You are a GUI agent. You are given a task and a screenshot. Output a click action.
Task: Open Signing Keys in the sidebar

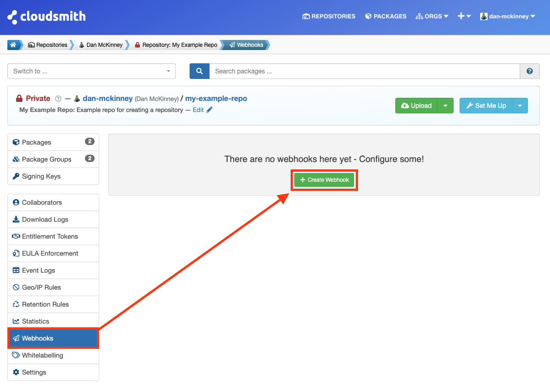pyautogui.click(x=53, y=176)
